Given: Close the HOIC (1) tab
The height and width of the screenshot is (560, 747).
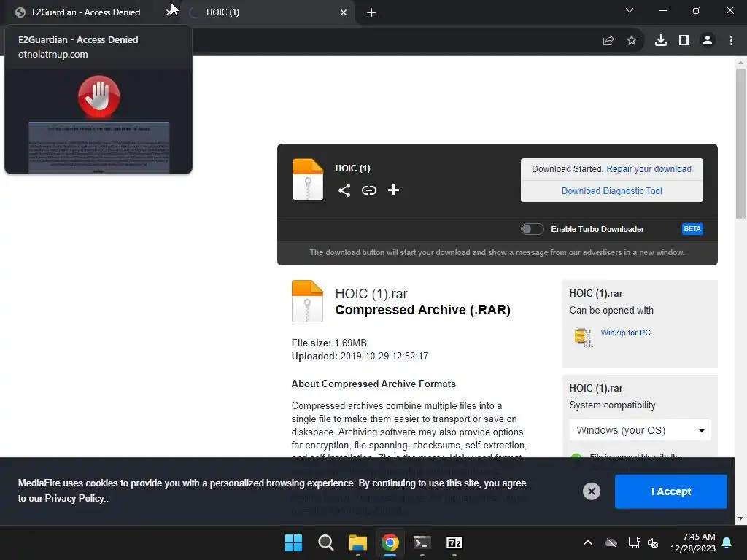Looking at the screenshot, I should [344, 12].
